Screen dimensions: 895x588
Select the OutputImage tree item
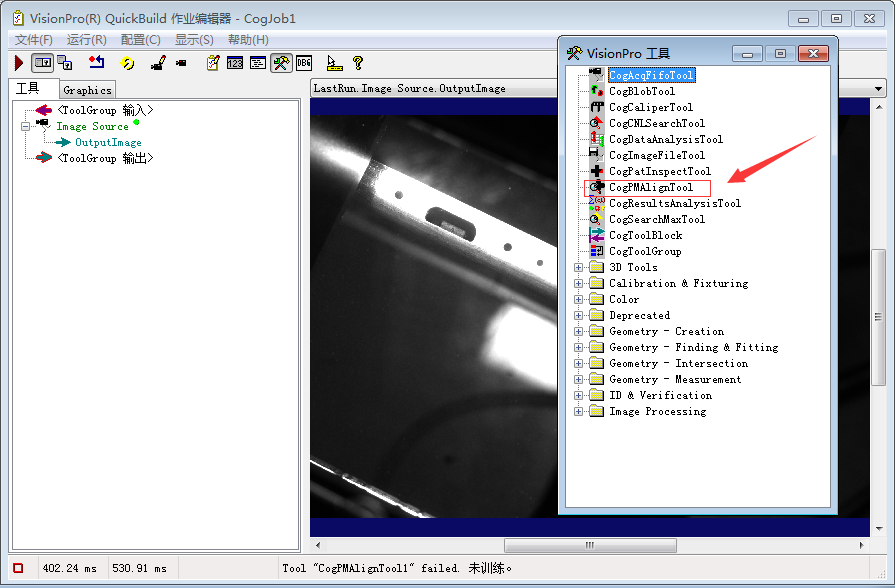108,142
